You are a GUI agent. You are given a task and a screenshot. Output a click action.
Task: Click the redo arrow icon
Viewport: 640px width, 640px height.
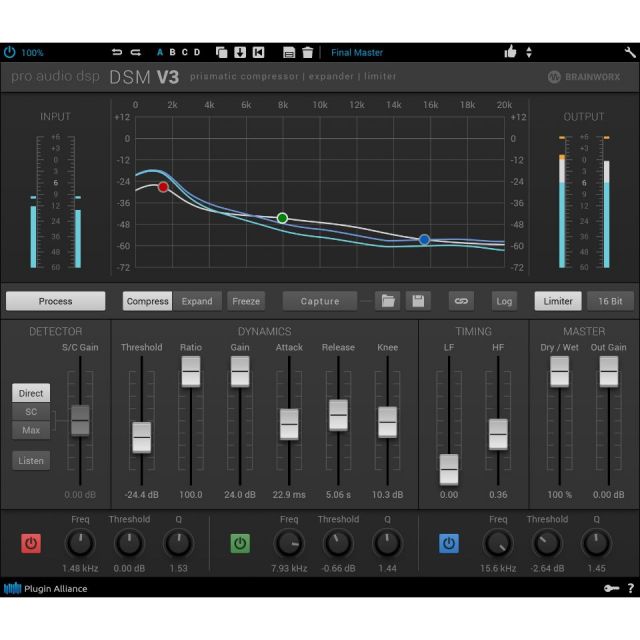pyautogui.click(x=136, y=52)
